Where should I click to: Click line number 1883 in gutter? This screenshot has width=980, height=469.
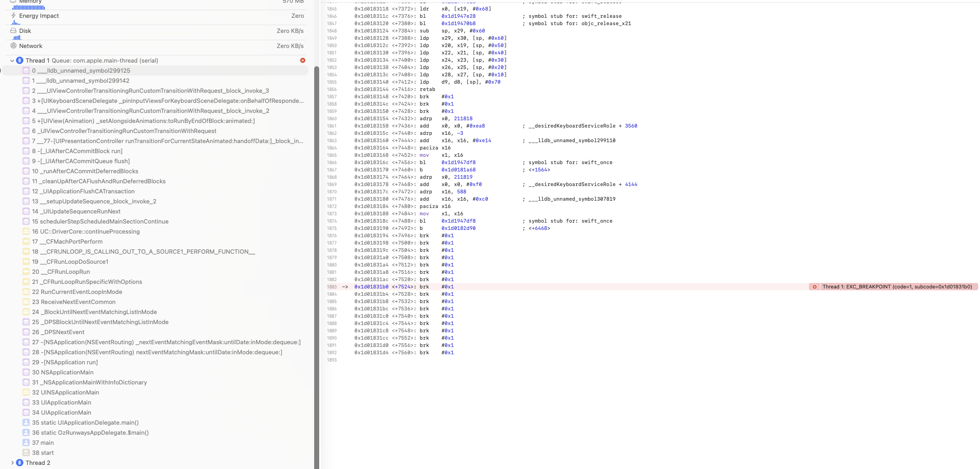tap(332, 287)
